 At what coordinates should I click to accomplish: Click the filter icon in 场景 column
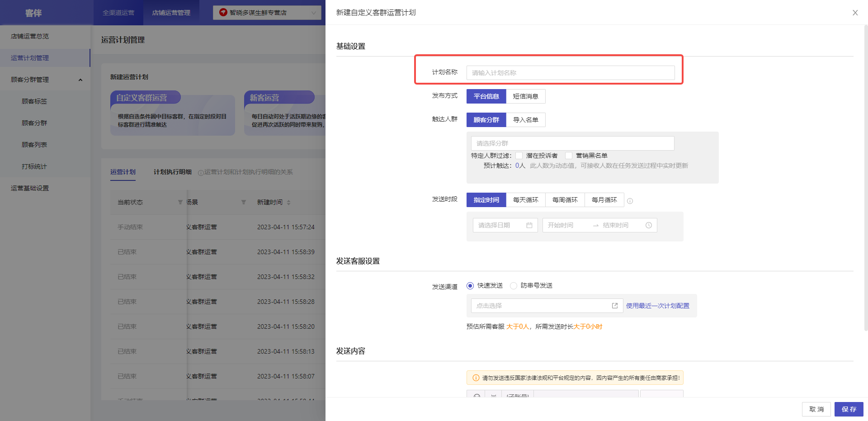tap(244, 202)
